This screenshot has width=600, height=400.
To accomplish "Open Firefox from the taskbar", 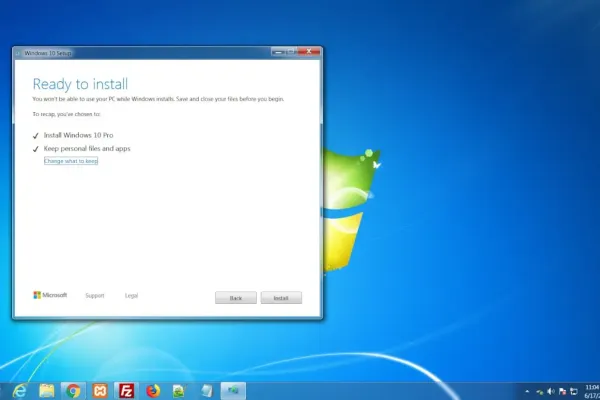I will 153,391.
